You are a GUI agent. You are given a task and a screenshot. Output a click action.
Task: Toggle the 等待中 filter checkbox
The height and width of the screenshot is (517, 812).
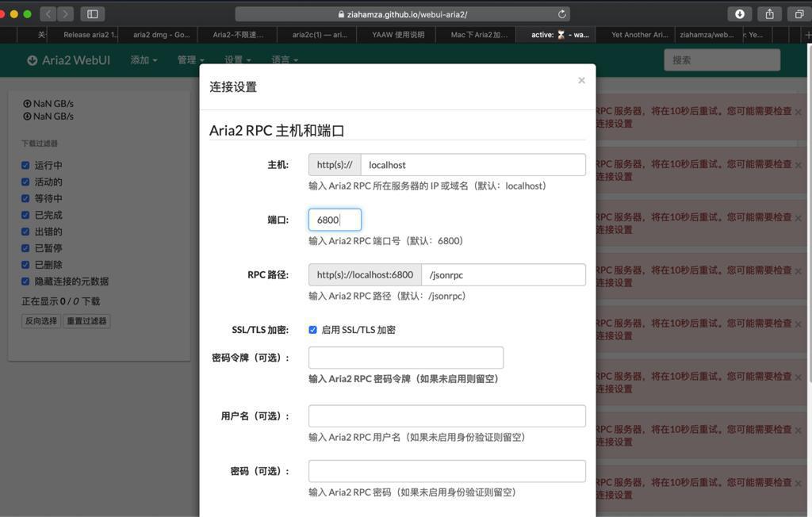[25, 198]
